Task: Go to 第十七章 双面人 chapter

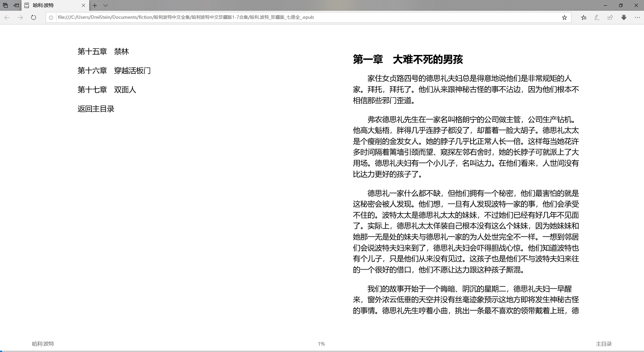Action: click(107, 90)
